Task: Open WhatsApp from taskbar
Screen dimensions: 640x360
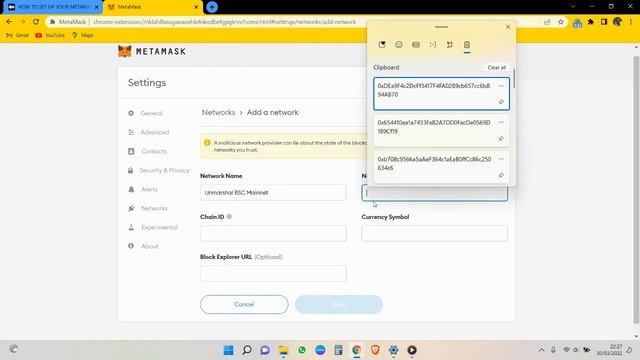Action: [302, 350]
